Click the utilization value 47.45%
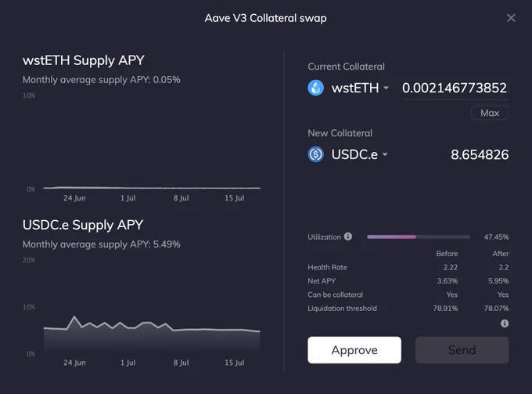Screen dimensions: 532x394 496,237
